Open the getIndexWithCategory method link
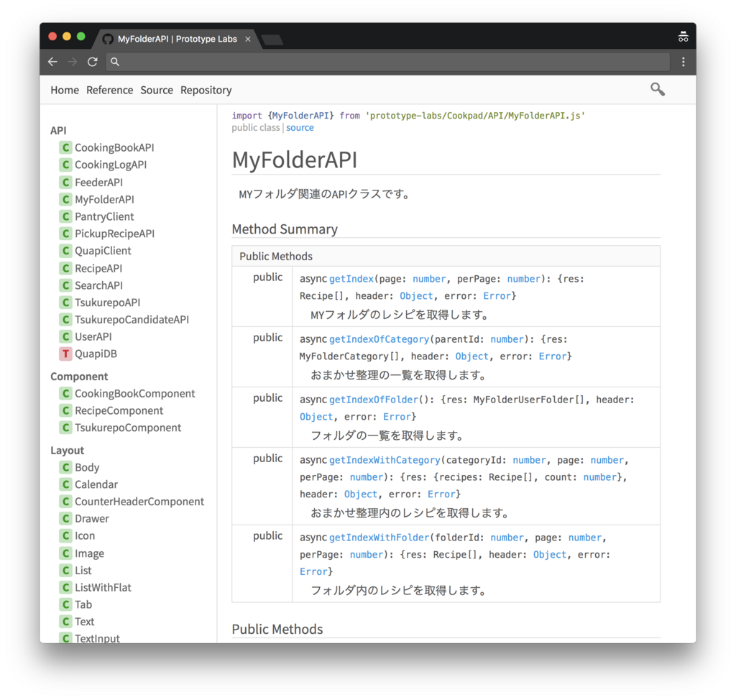736x700 pixels. pos(385,460)
